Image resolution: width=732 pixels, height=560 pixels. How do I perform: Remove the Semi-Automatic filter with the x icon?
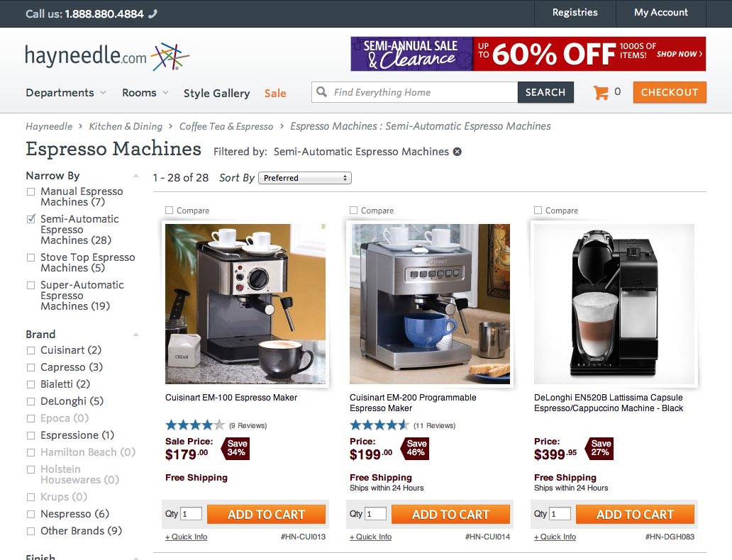457,152
